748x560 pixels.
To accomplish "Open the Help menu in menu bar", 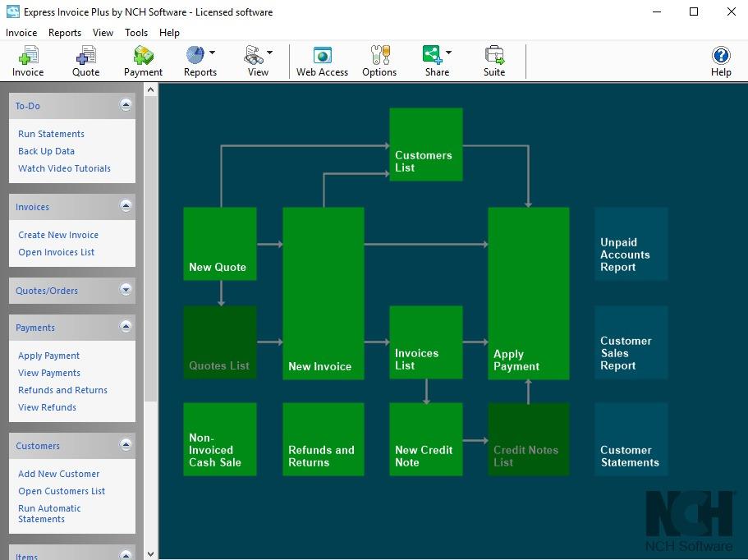I will pyautogui.click(x=169, y=33).
